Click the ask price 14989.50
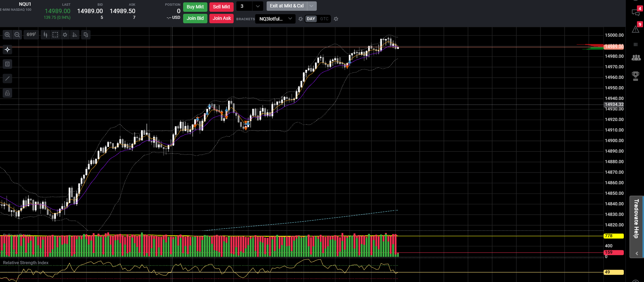 (123, 11)
